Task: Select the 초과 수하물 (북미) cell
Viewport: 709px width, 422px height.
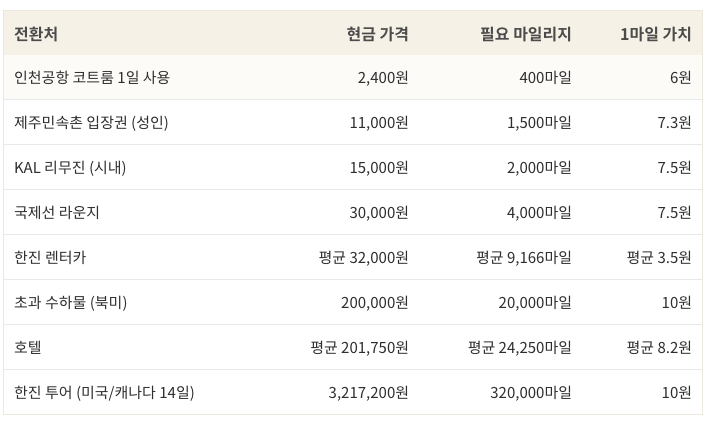Action: pos(70,302)
